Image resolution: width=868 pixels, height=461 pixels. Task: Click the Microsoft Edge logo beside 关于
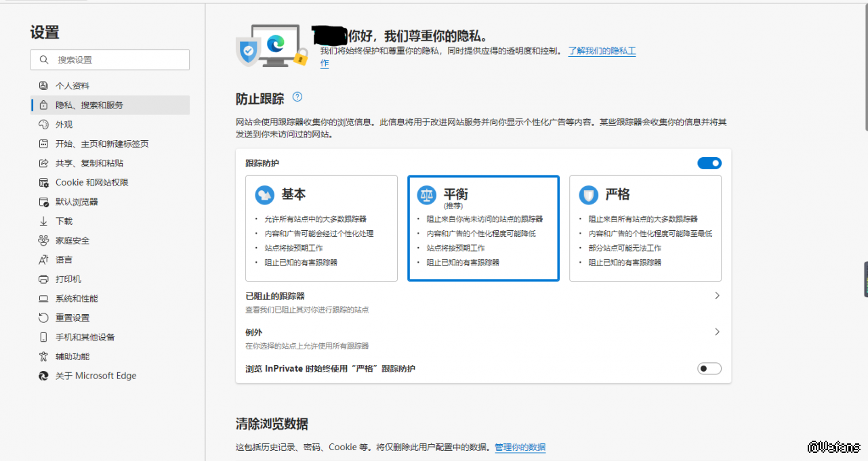pos(43,376)
